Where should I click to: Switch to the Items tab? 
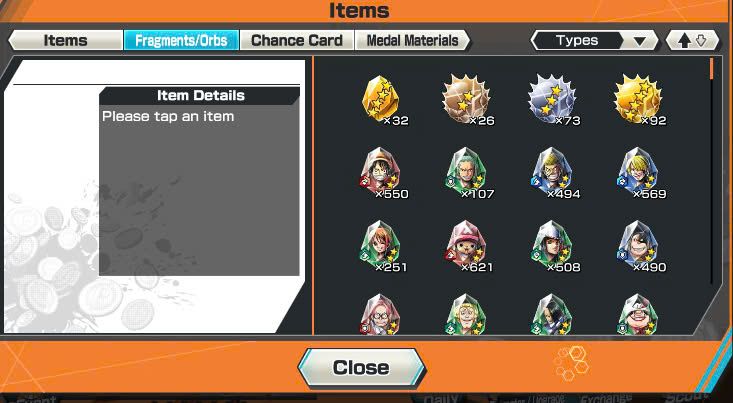[65, 40]
